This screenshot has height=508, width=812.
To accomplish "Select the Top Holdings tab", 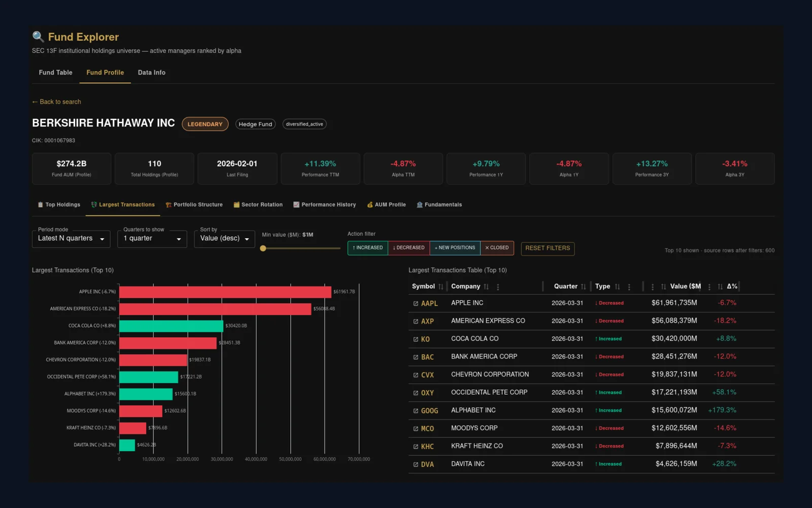I will pos(59,205).
